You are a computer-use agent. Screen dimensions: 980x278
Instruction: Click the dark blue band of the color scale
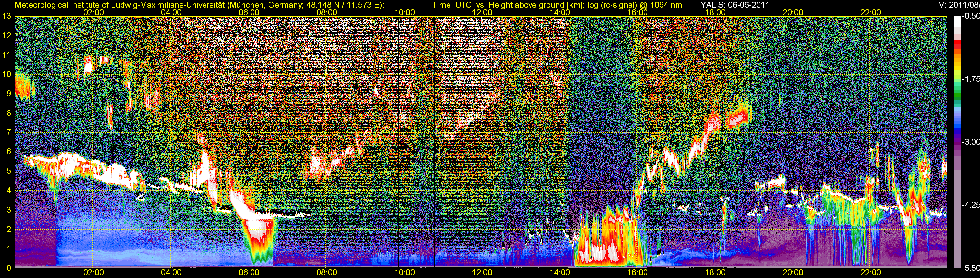957,131
